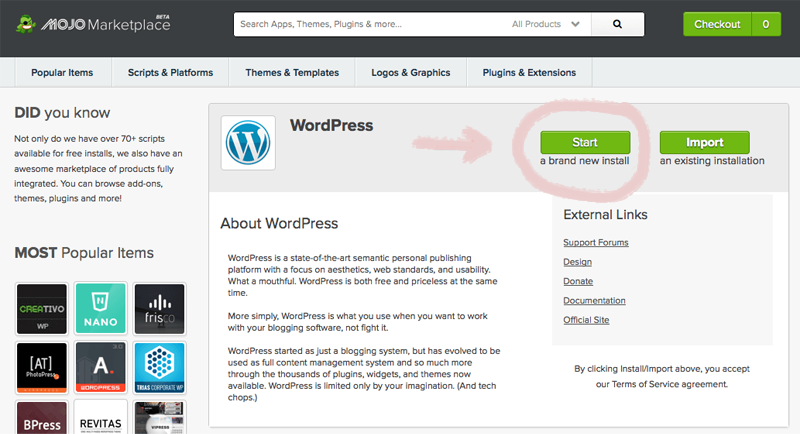
Task: Focus the Search Apps, Themes, Plugins field
Action: [371, 24]
